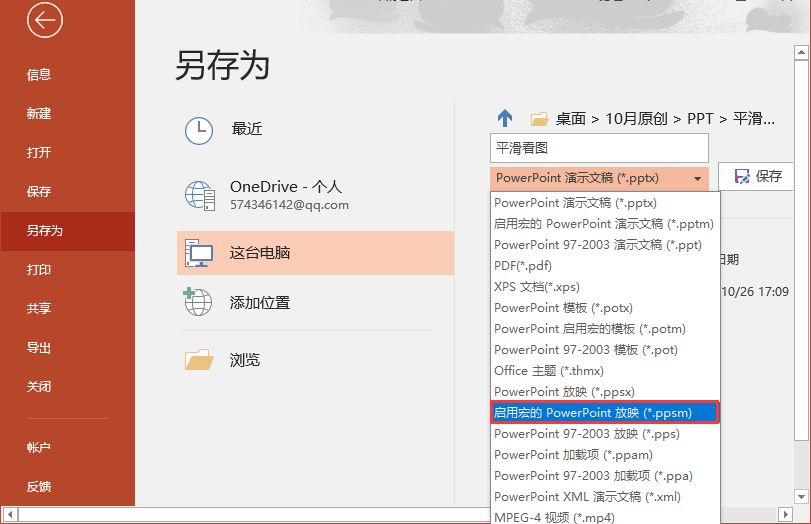
Task: Open the 信息 page in the sidebar
Action: click(x=67, y=74)
